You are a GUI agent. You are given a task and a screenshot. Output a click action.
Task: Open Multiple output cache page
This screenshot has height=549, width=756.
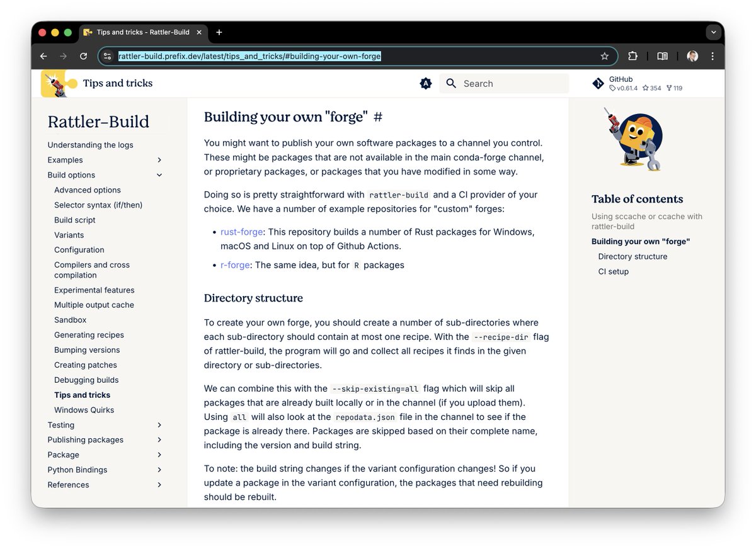(x=94, y=305)
